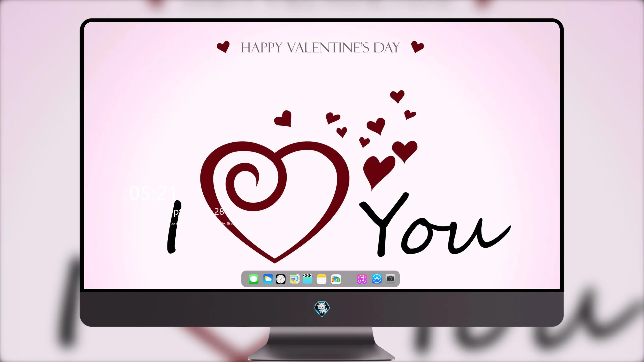644x362 pixels.
Task: Open the photo collage app in the dock
Action: point(336,279)
